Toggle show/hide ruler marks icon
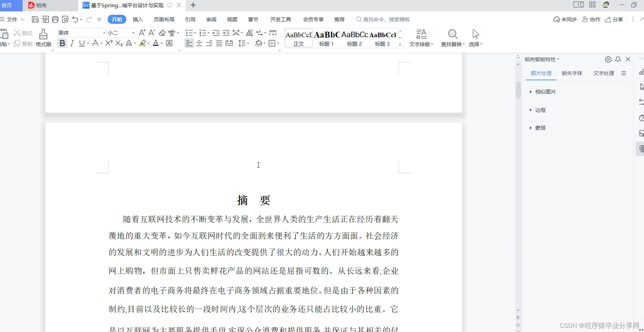 273,33
